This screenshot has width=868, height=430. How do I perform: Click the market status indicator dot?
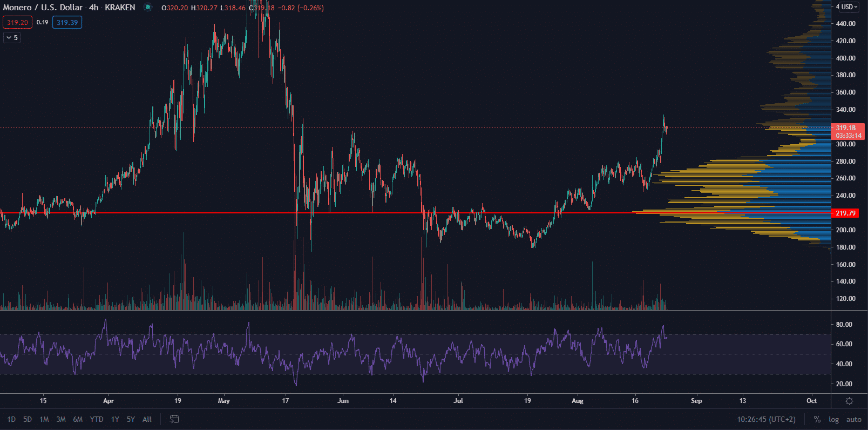coord(147,8)
